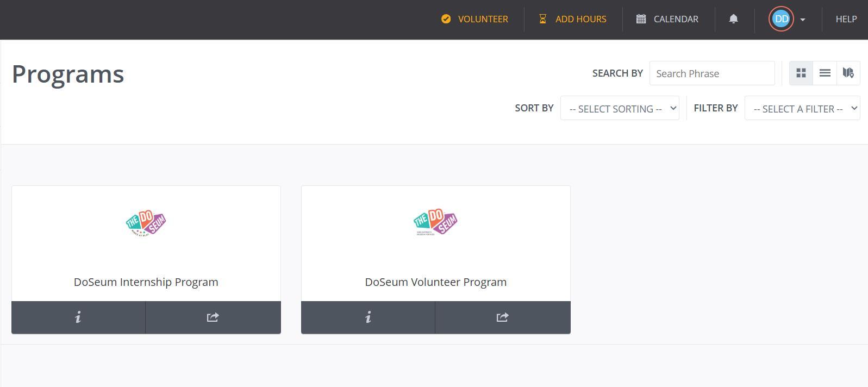Viewport: 868px width, 387px height.
Task: Open the Filter By dropdown
Action: click(x=802, y=108)
